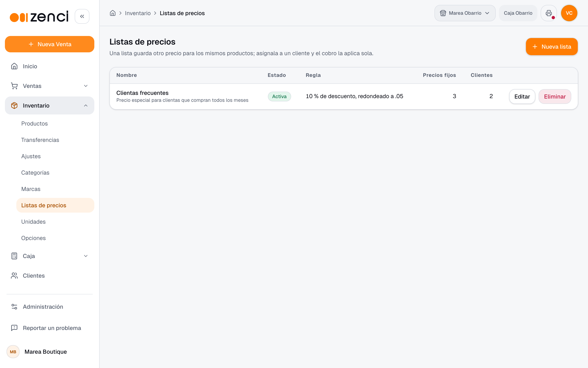
Task: Open Marcas in the sidebar
Action: [55, 189]
